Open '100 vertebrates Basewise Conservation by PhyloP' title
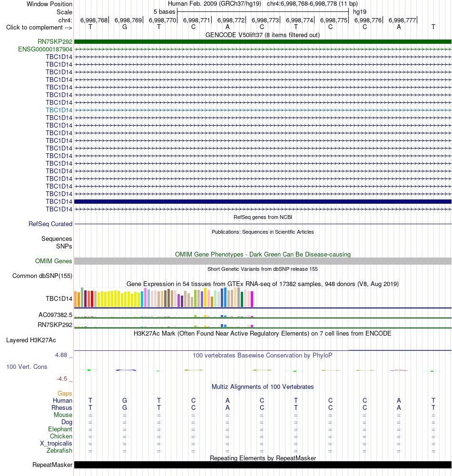 [x=263, y=355]
